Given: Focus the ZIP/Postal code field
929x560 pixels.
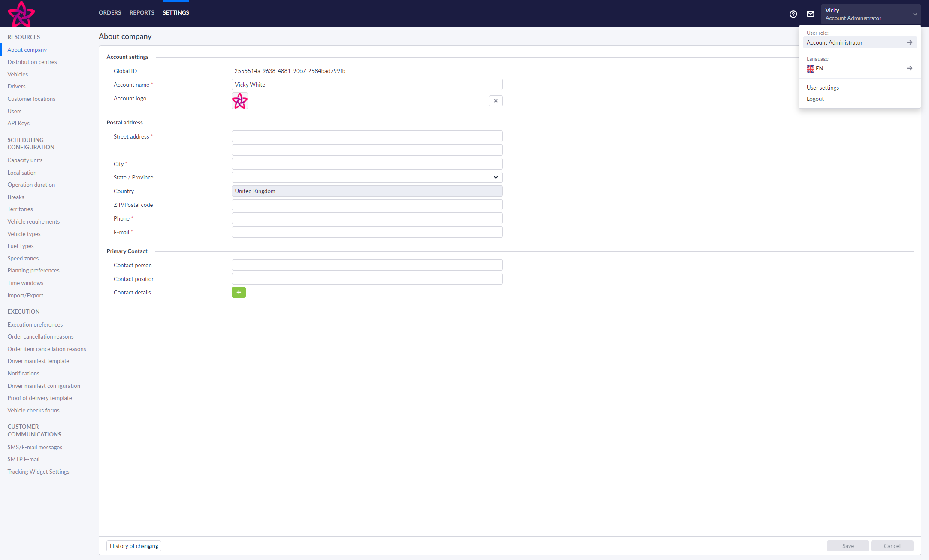Looking at the screenshot, I should tap(367, 205).
